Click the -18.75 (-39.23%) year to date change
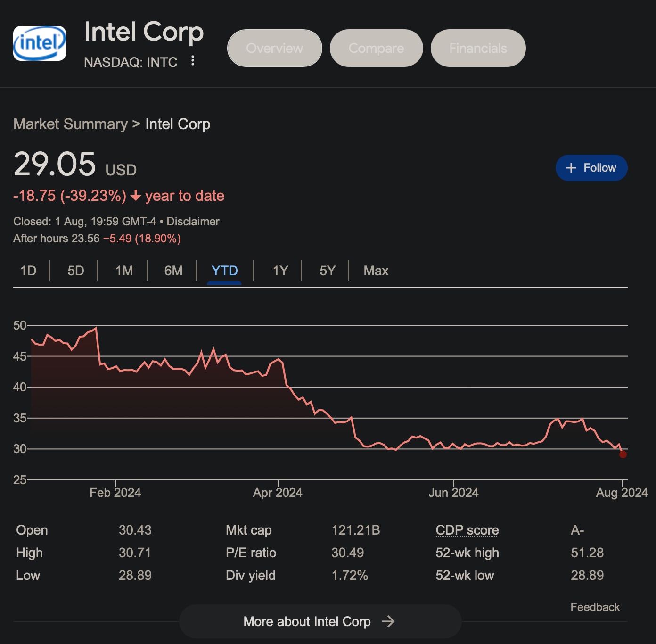Viewport: 656px width, 644px height. coord(119,196)
